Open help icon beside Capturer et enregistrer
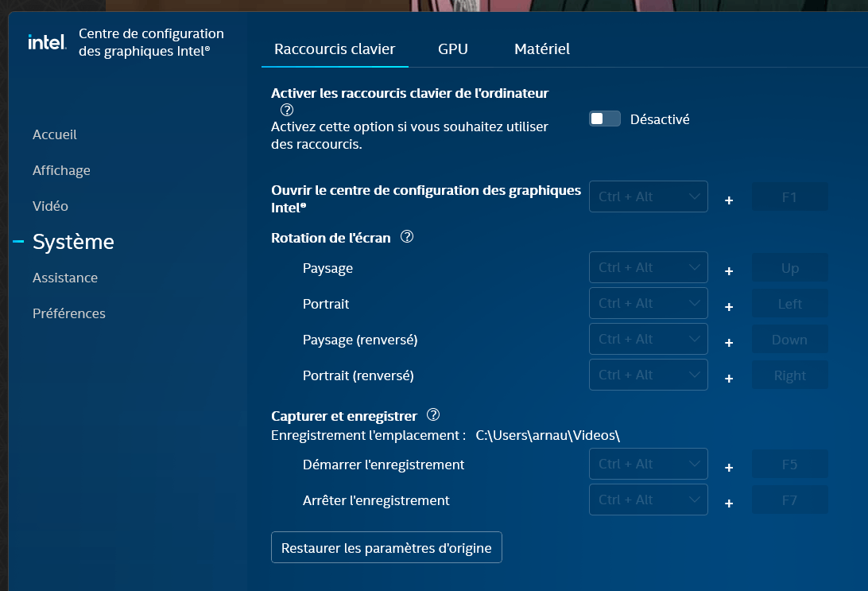 pos(433,415)
